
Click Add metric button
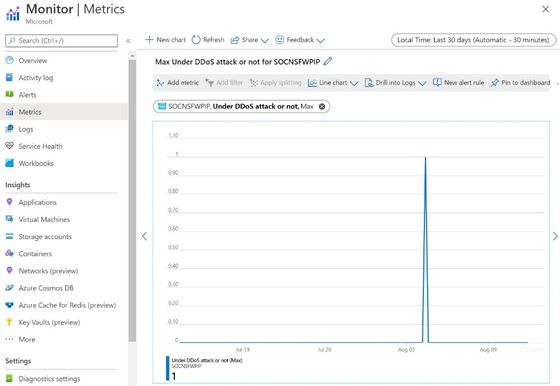click(178, 83)
